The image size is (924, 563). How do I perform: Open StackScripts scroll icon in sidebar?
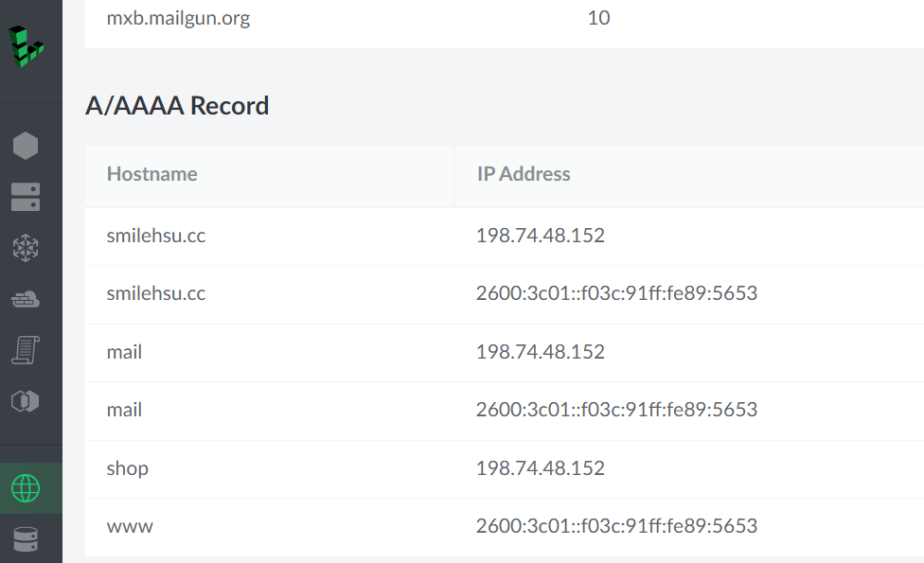point(26,350)
